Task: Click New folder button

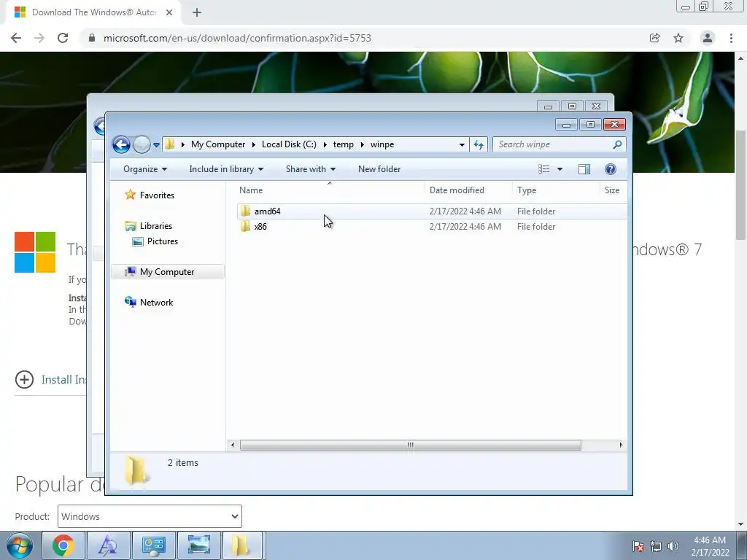Action: [379, 169]
